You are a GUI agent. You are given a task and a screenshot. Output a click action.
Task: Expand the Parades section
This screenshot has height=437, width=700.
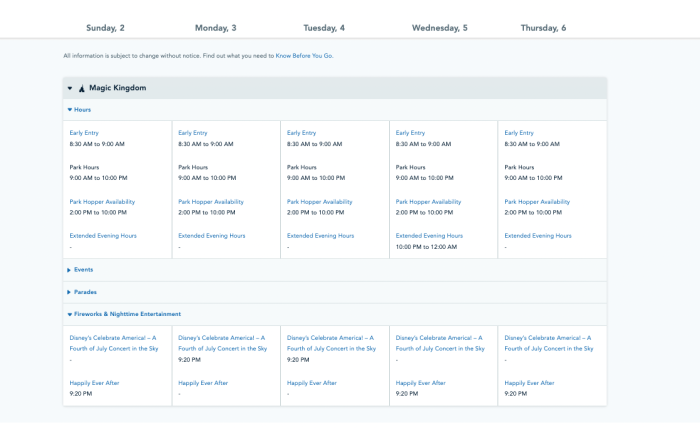[82, 292]
